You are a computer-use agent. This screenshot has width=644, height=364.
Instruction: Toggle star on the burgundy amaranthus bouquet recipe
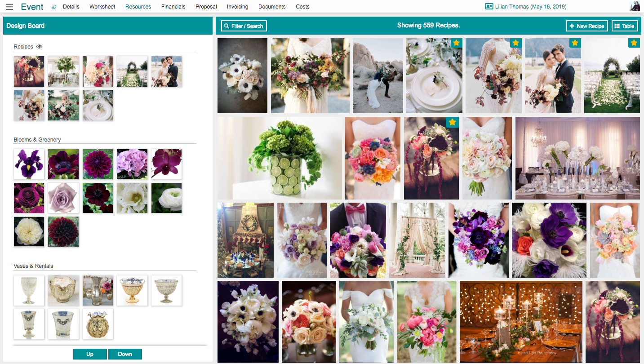coord(452,122)
